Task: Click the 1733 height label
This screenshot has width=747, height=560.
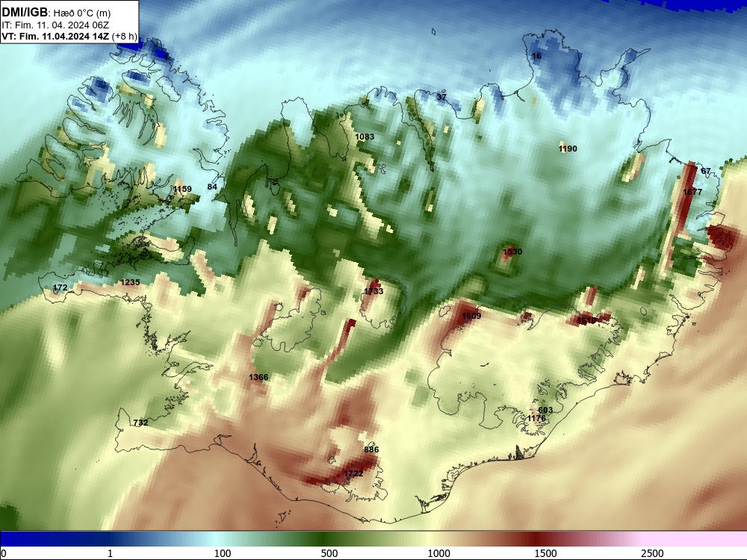Action: point(373,291)
